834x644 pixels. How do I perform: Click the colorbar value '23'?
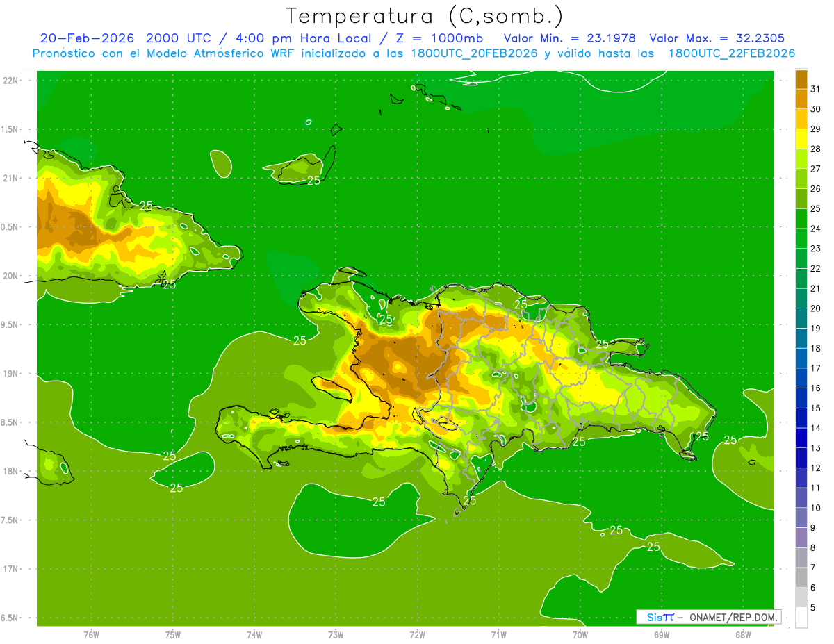(816, 249)
